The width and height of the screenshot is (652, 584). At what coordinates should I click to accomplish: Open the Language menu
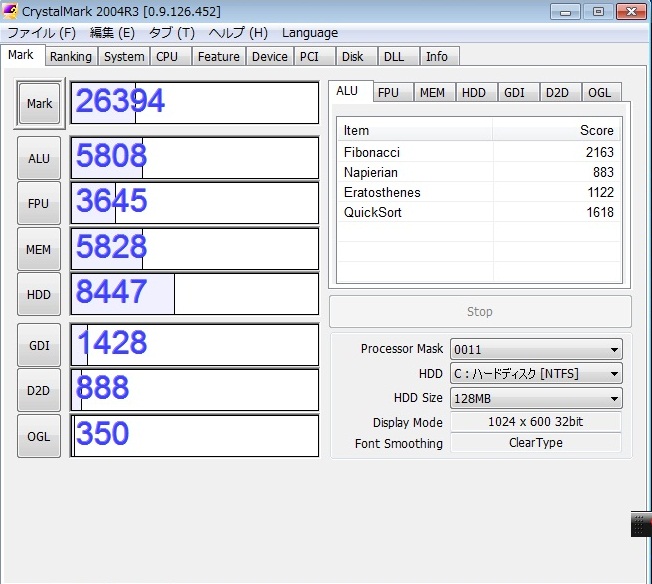click(x=310, y=33)
